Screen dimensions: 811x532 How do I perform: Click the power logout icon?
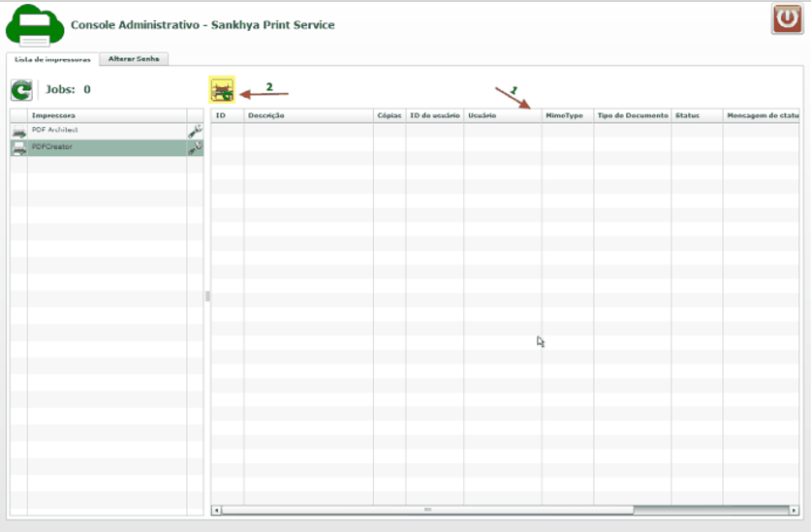click(787, 19)
